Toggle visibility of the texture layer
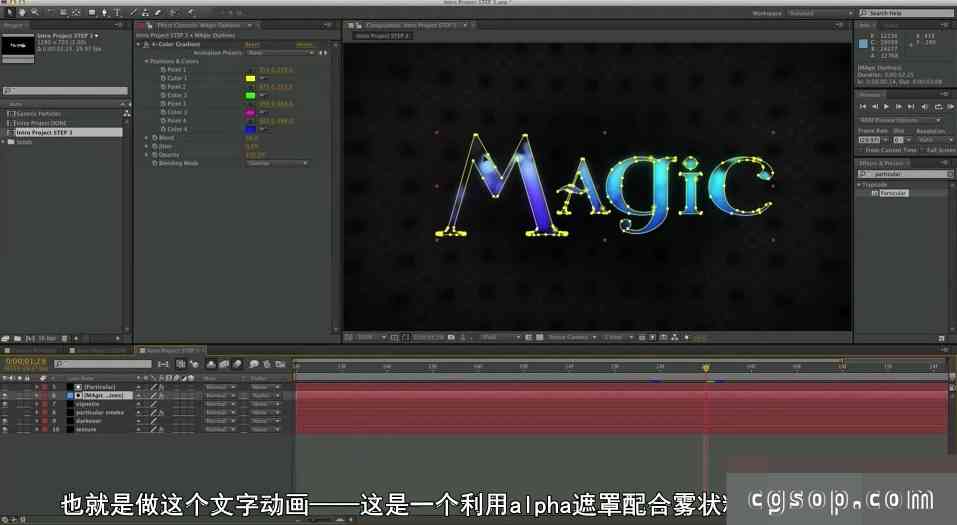 5,429
